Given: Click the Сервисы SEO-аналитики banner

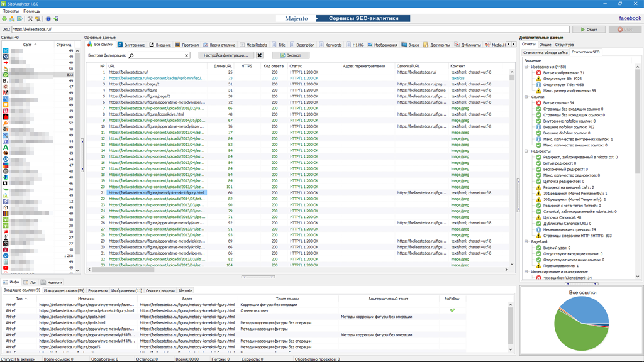Looking at the screenshot, I should (364, 18).
